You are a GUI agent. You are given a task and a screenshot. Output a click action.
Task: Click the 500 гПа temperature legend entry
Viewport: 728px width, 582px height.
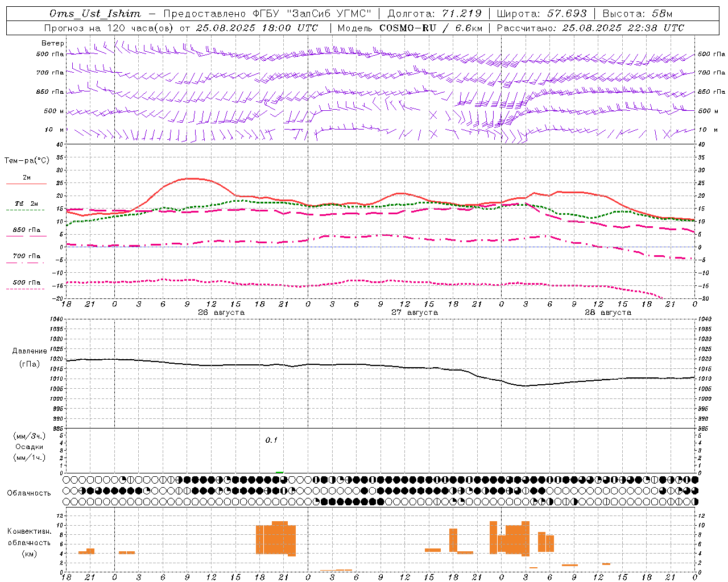27,282
